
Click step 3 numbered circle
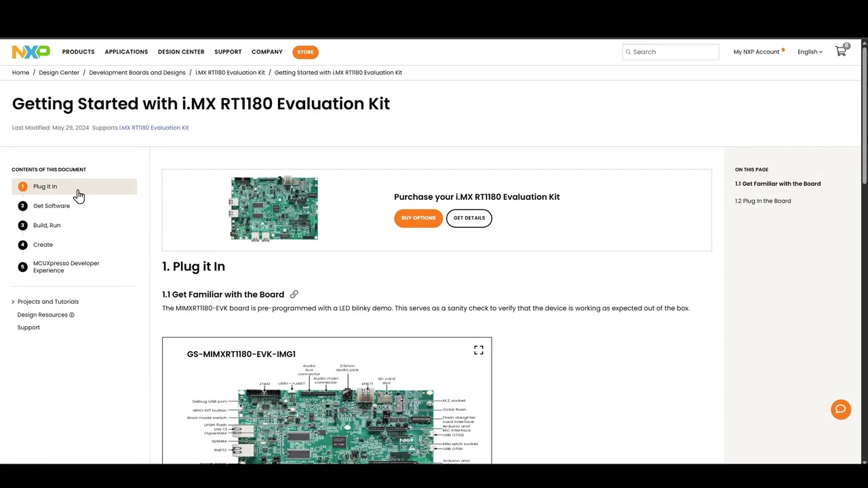click(x=22, y=225)
